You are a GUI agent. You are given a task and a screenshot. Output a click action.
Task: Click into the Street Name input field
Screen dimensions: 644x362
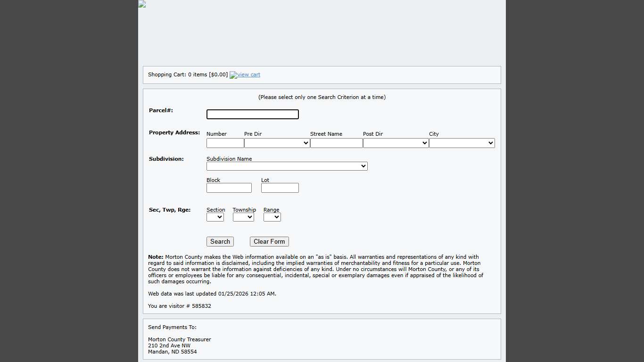click(336, 143)
